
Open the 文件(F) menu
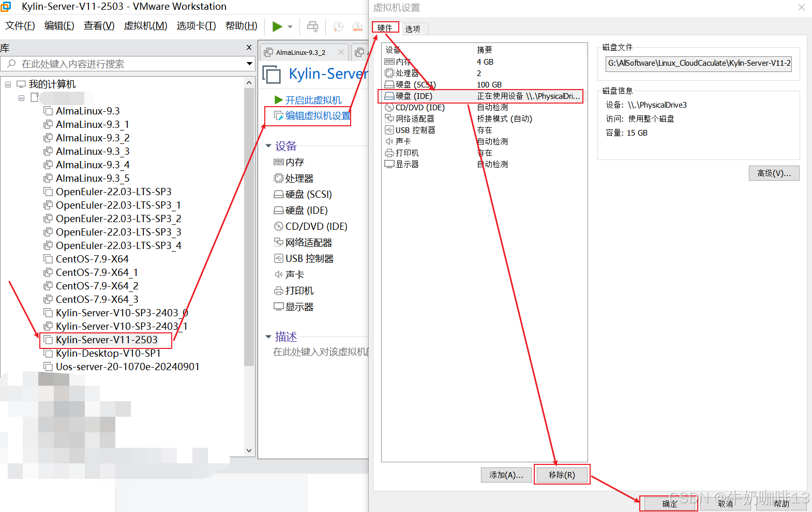click(20, 26)
